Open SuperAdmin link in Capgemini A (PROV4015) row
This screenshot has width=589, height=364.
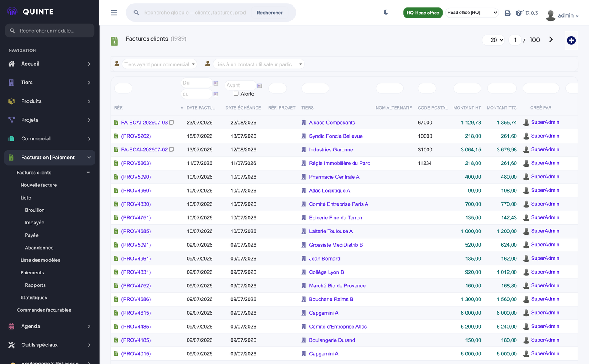[x=545, y=353]
